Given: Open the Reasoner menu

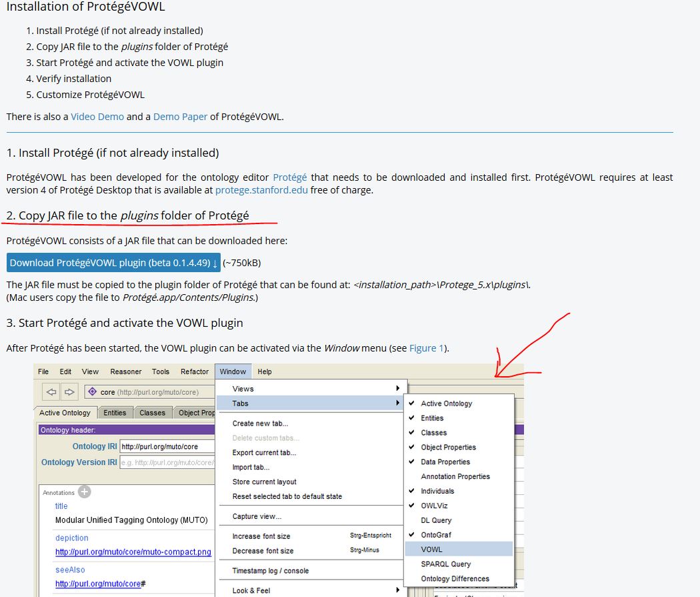Looking at the screenshot, I should pos(126,372).
